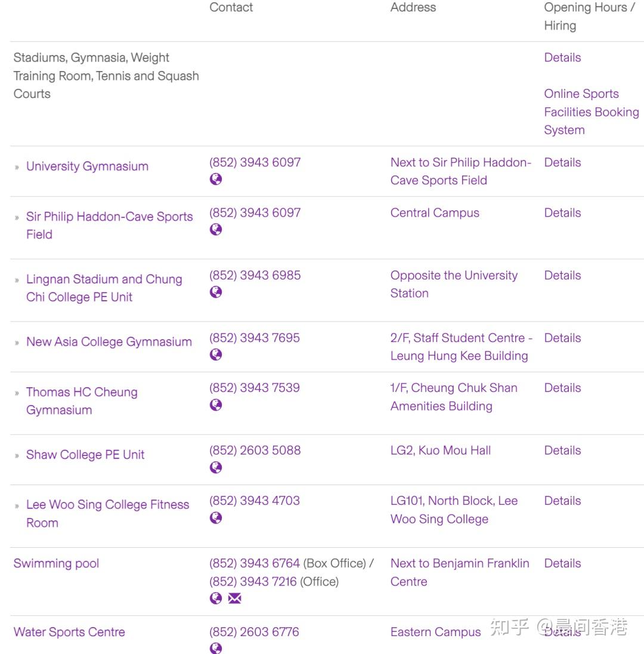
Task: Select the globe icon beside New Asia College Gymnasium
Action: point(215,354)
